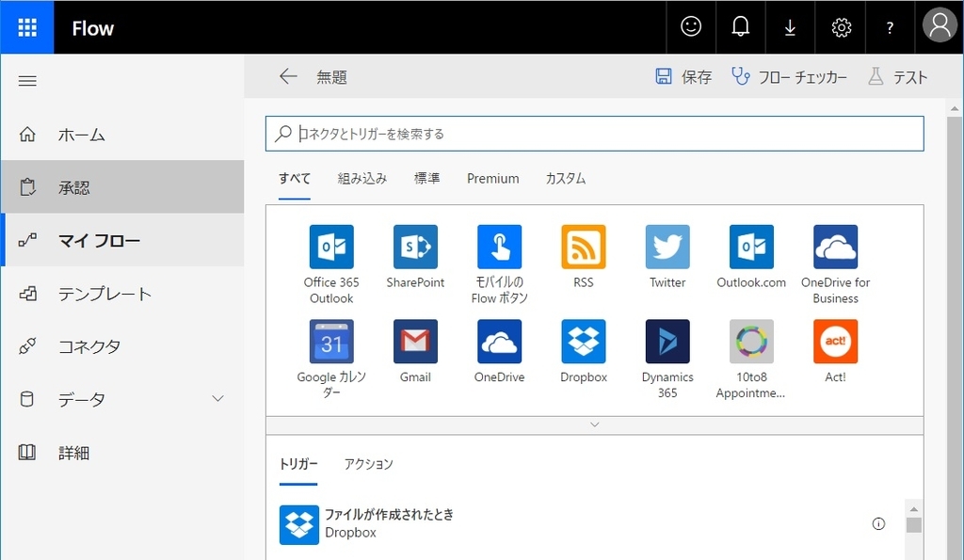Open the user account avatar

coord(940,25)
